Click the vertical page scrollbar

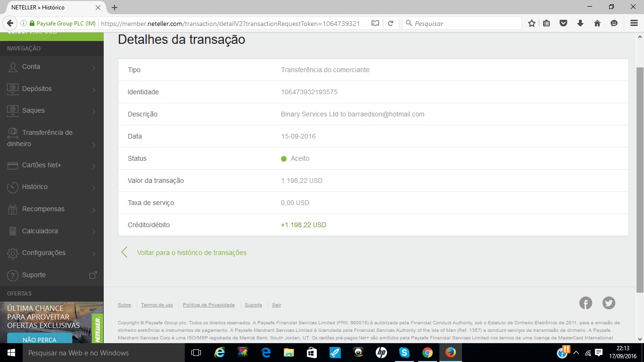pos(640,181)
